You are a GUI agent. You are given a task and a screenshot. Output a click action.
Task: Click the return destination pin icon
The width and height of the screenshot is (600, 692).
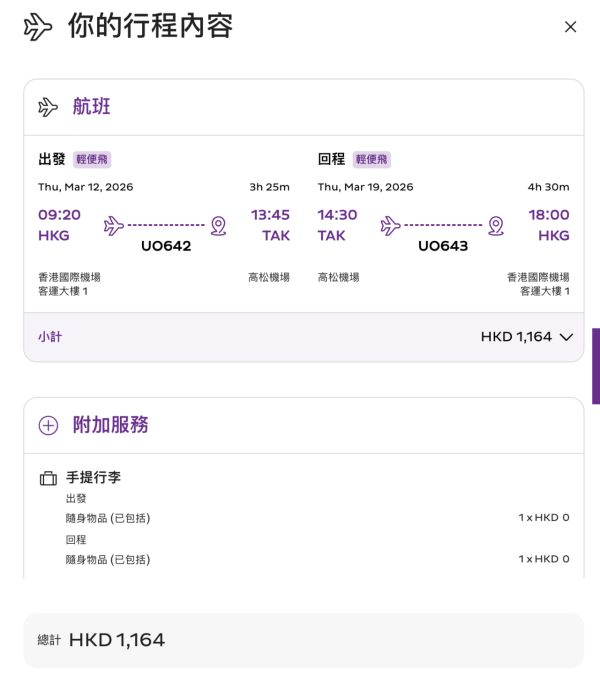pyautogui.click(x=496, y=225)
